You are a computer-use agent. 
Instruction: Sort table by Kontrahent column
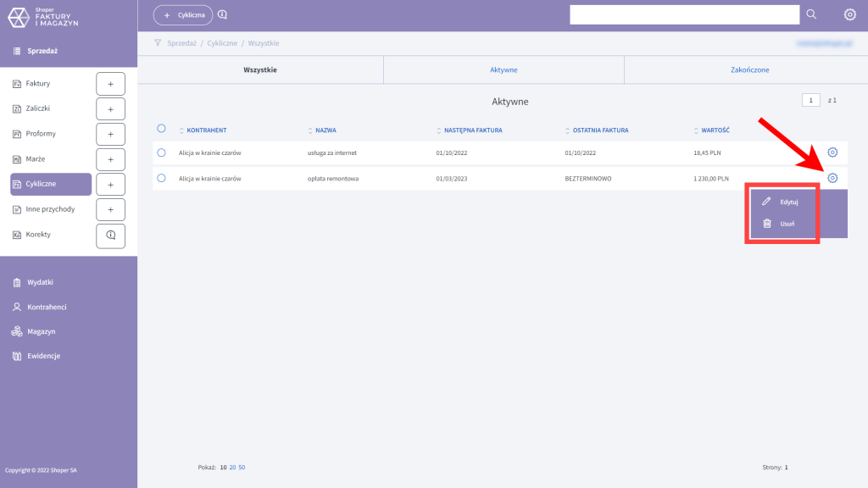click(203, 130)
